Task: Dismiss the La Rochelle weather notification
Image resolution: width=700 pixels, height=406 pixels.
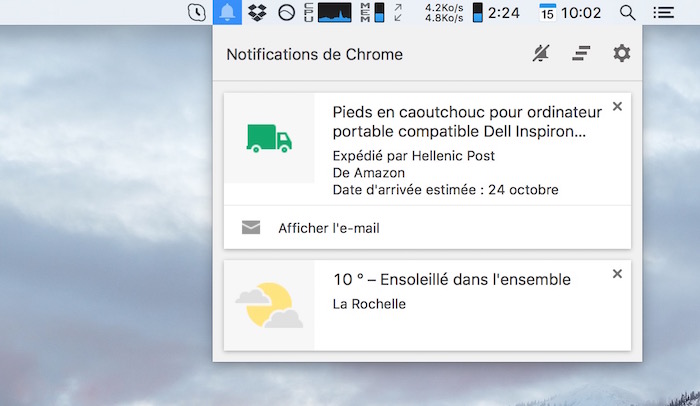Action: pyautogui.click(x=617, y=273)
